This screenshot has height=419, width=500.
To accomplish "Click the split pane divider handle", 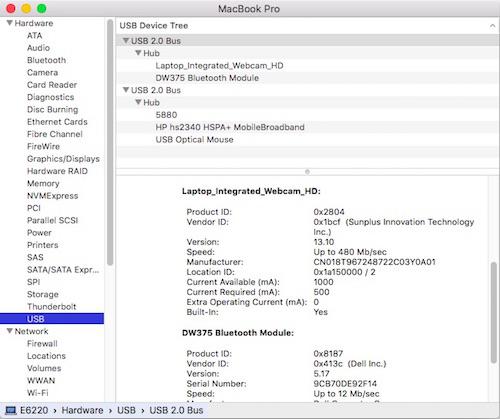I will pyautogui.click(x=307, y=172).
